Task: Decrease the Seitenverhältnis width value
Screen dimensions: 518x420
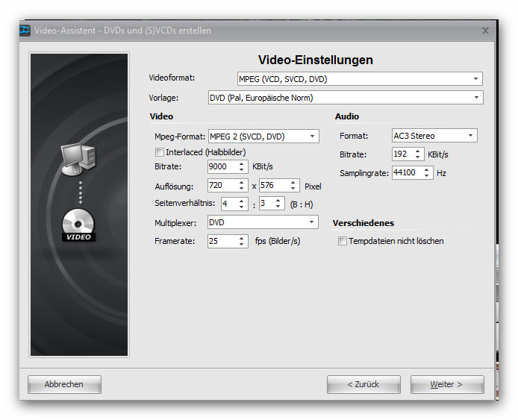Action: click(x=243, y=207)
